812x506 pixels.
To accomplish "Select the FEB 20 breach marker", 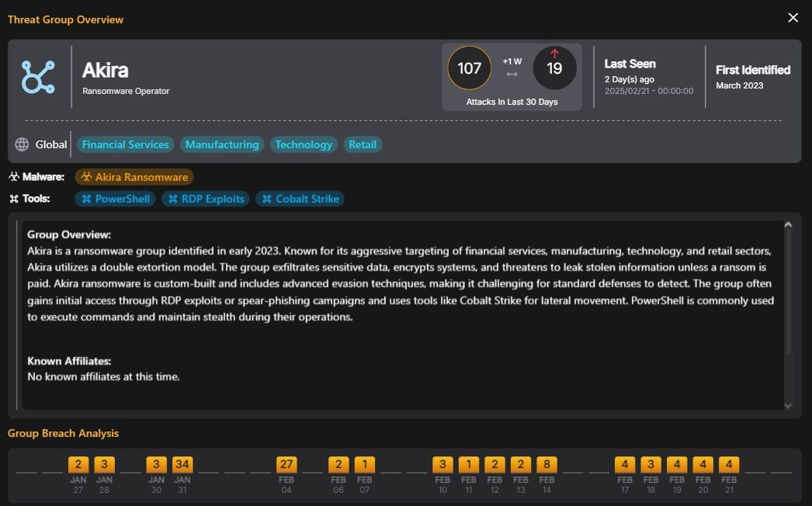I will pyautogui.click(x=703, y=464).
